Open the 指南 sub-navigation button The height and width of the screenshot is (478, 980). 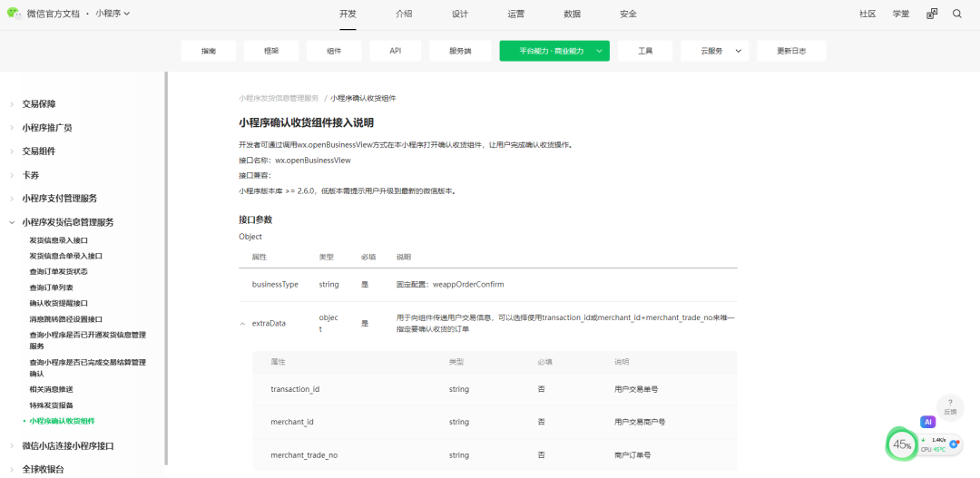click(x=208, y=51)
